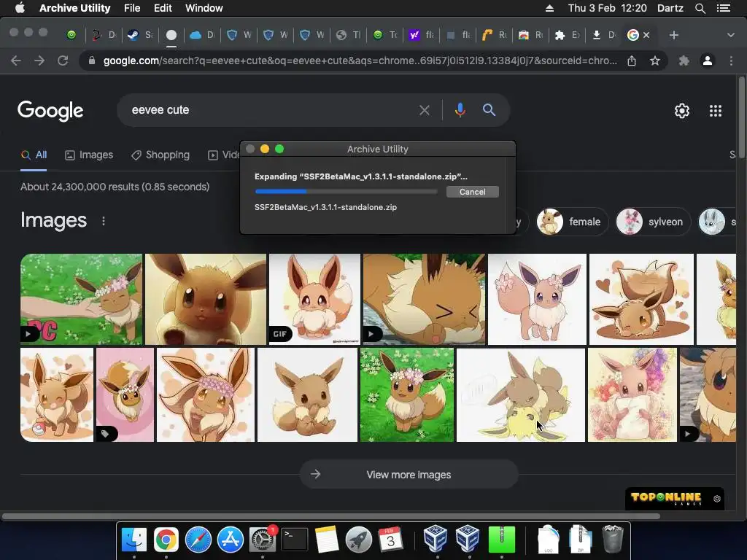
Task: Click the Google logo
Action: click(50, 111)
